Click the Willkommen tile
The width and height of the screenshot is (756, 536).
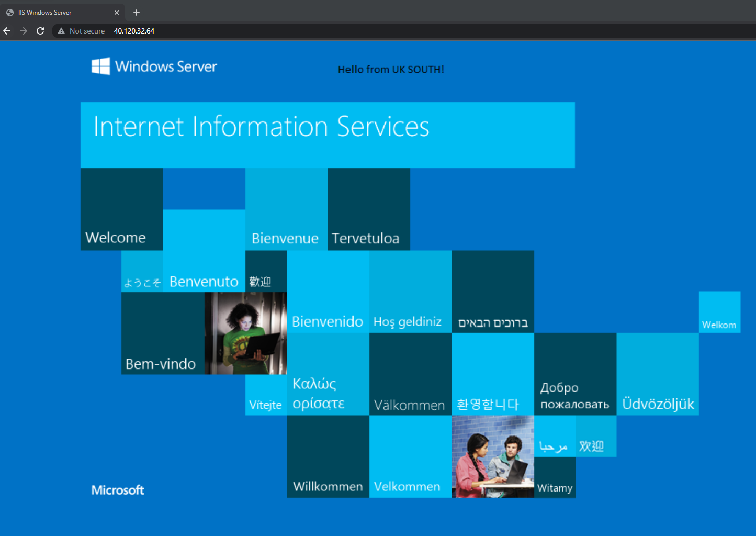(x=328, y=456)
